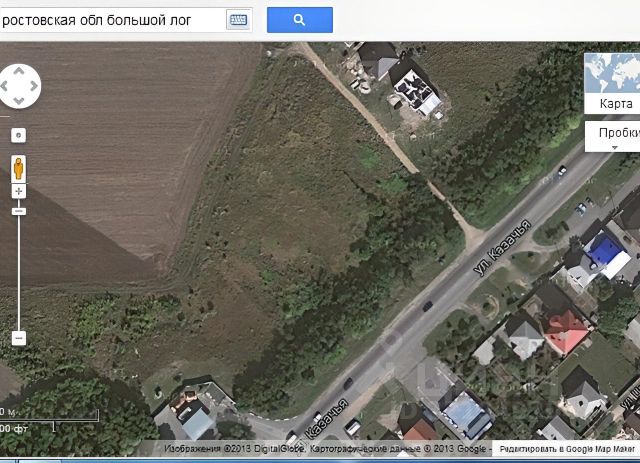Click the zoom slider handle
This screenshot has width=640, height=463.
tap(18, 211)
